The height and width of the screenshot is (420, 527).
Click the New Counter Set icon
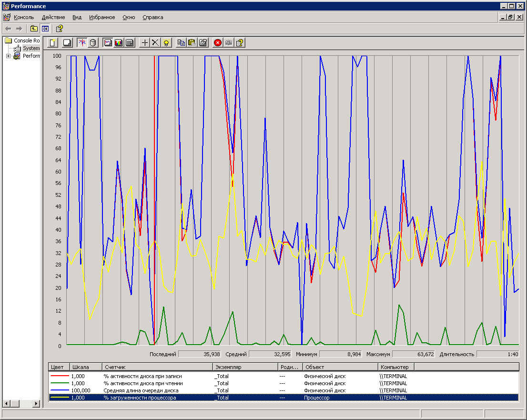(x=52, y=42)
